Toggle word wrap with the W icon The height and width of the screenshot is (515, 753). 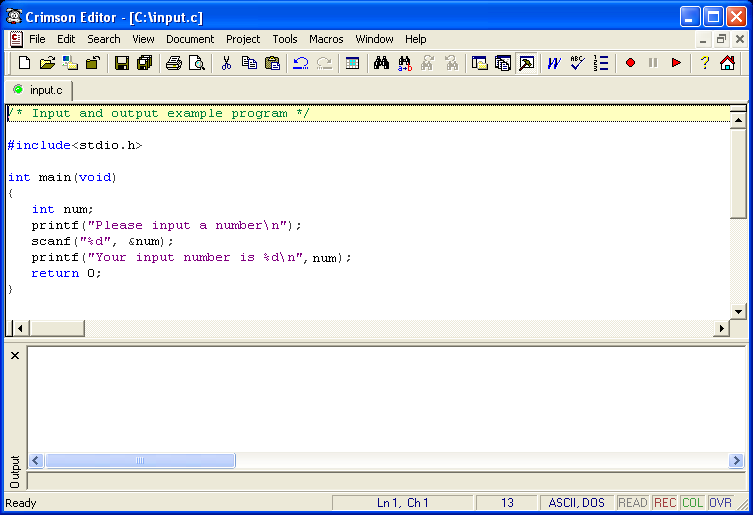coord(553,63)
